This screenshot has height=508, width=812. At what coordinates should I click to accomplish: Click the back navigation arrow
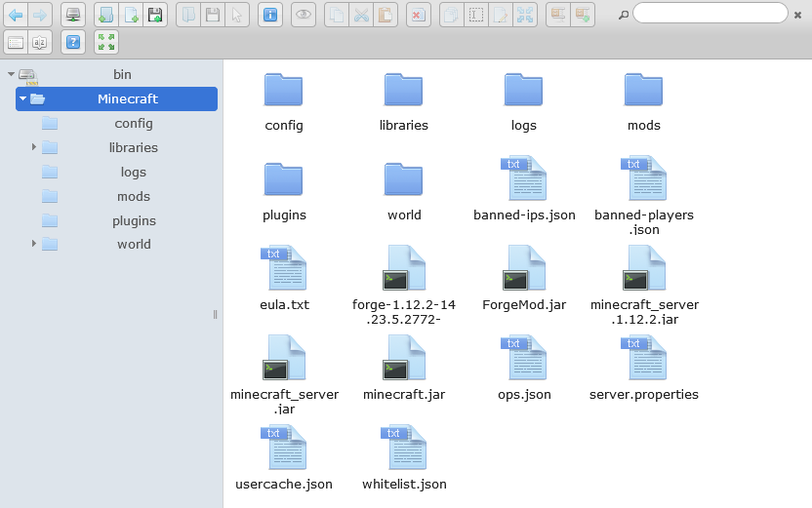click(16, 15)
